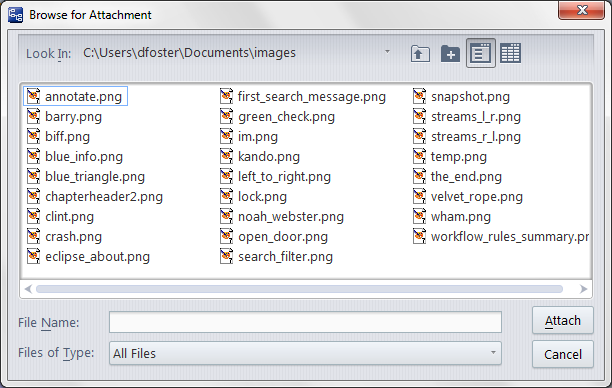Select the green_check.png file icon
The image size is (612, 388).
pyautogui.click(x=227, y=116)
